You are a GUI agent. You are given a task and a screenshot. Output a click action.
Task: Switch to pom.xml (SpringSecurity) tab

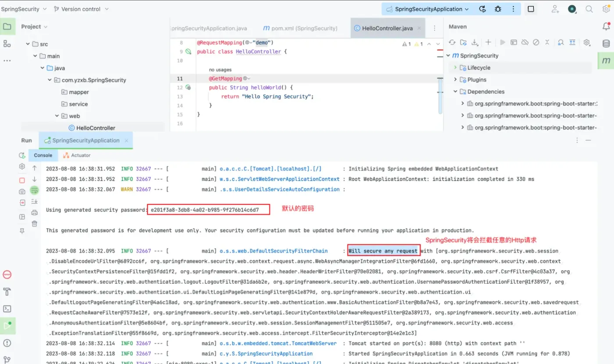click(300, 28)
